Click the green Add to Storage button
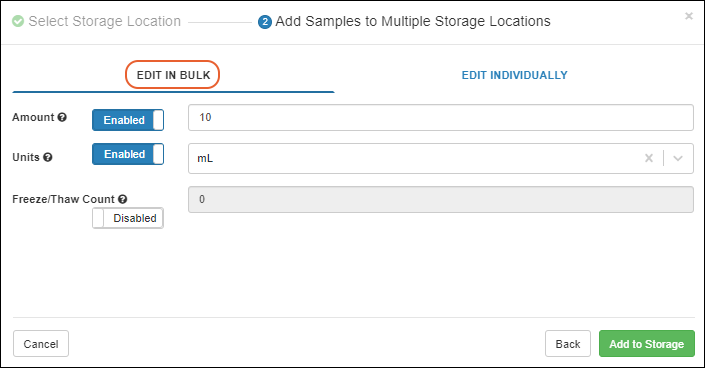This screenshot has width=705, height=368. (x=647, y=344)
